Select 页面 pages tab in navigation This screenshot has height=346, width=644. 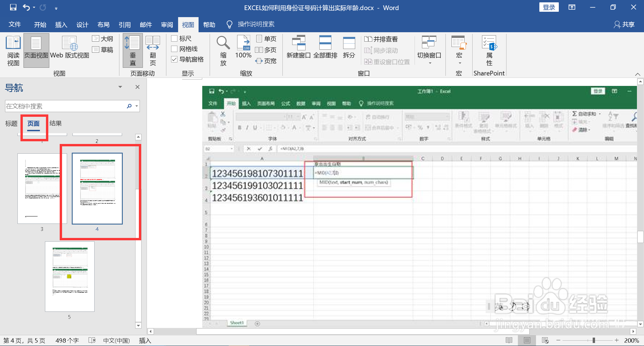pos(34,123)
